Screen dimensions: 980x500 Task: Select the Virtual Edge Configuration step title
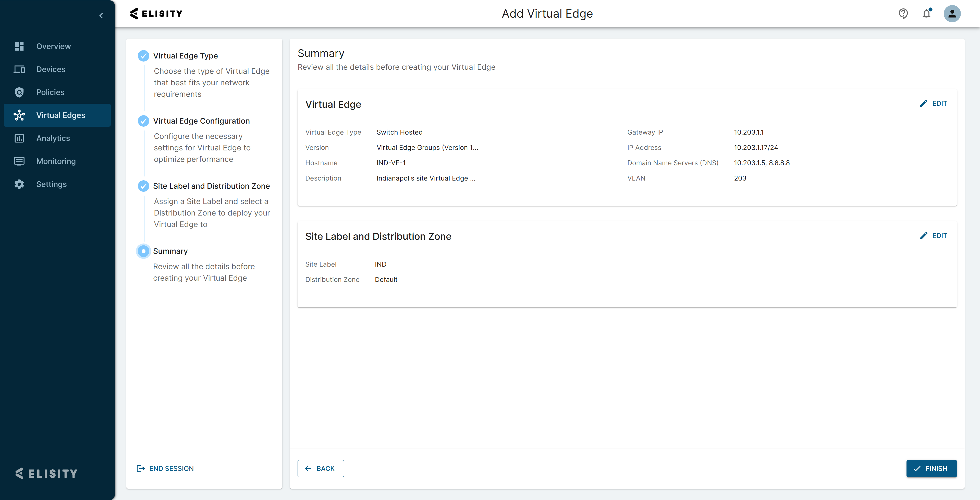coord(201,121)
